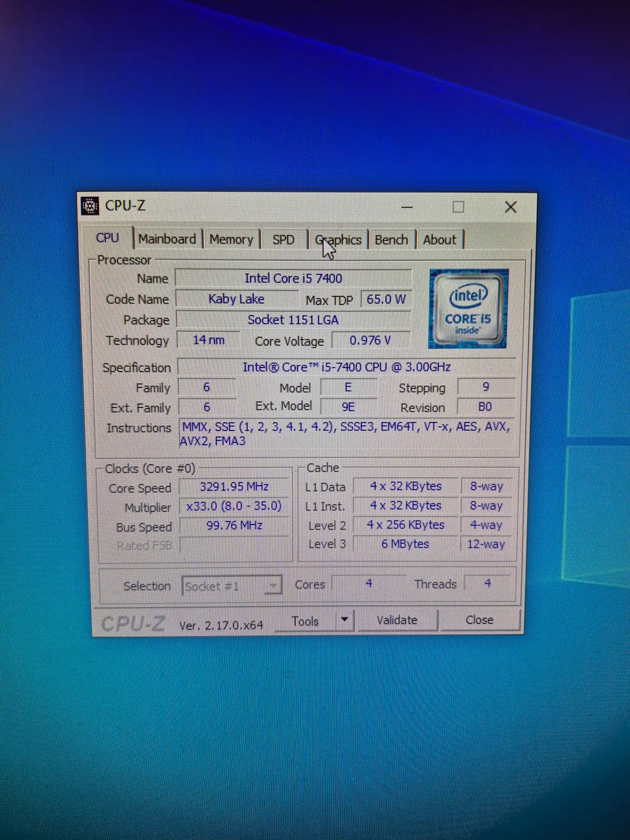Screen dimensions: 630x840
Task: Click the Multiplier value 'x33.0 (8.0 - 35.0)'
Action: 234,506
